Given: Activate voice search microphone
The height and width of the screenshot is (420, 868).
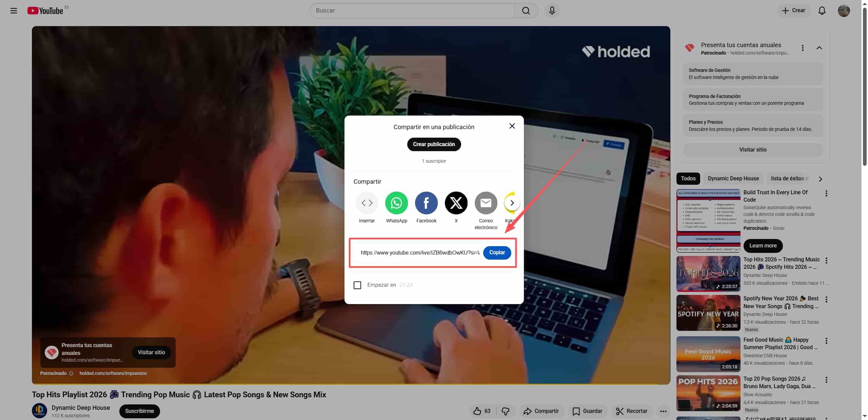Looking at the screenshot, I should click(552, 11).
